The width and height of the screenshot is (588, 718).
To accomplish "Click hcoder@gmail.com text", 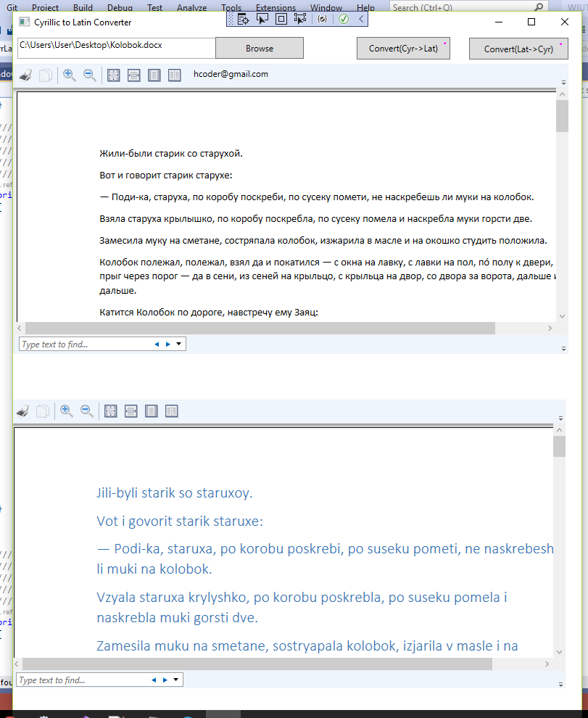I will (231, 74).
